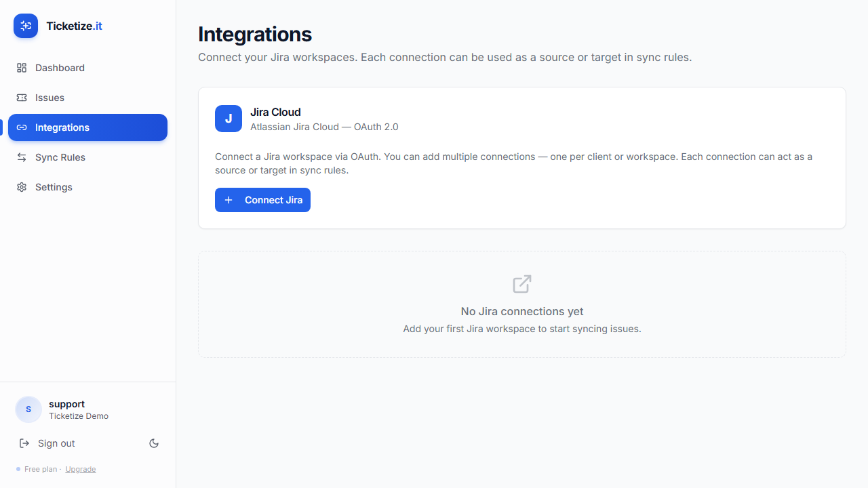The width and height of the screenshot is (868, 488).
Task: Click the Upgrade link
Action: 81,469
